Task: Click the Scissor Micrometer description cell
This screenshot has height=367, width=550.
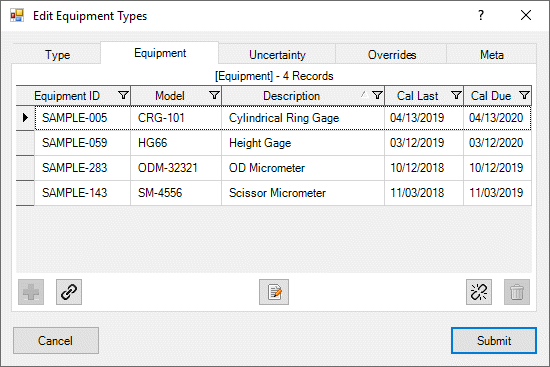Action: (x=303, y=193)
